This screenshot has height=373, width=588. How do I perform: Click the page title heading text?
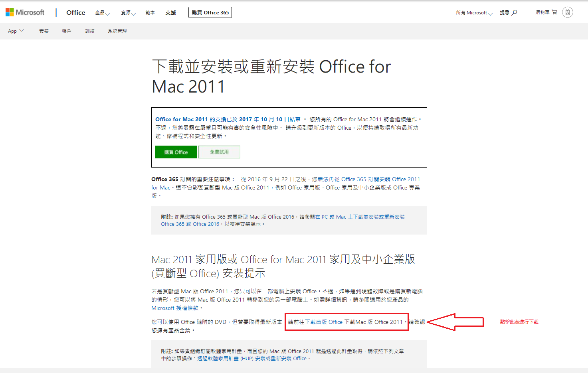[271, 77]
